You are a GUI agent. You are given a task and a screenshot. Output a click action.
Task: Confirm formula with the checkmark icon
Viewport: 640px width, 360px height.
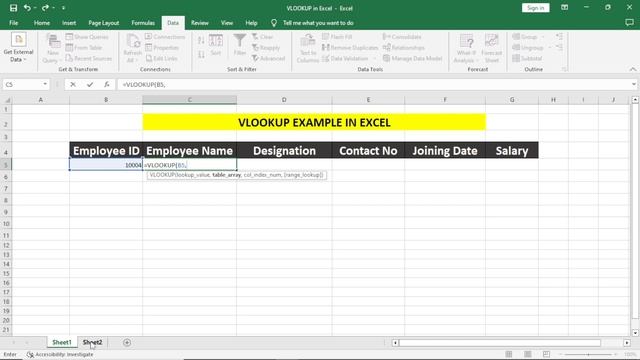click(x=90, y=84)
